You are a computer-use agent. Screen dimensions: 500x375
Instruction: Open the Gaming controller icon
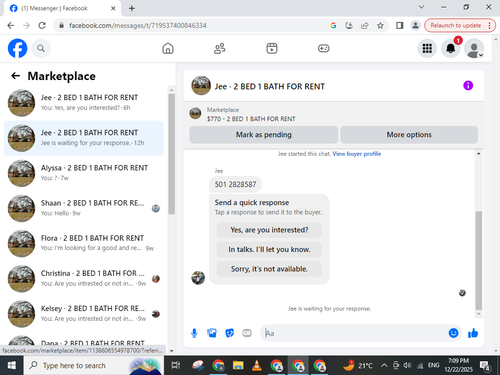[x=323, y=49]
